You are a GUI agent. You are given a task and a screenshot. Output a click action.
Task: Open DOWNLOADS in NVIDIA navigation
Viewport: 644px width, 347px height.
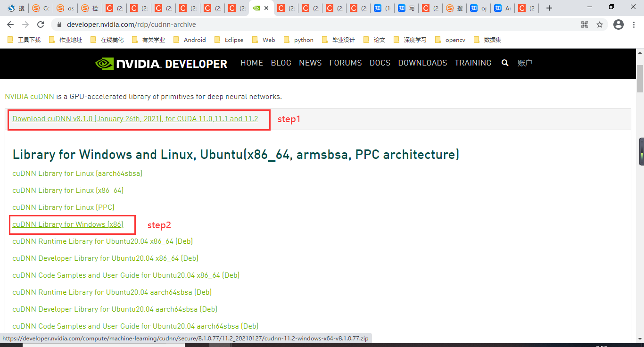[422, 63]
